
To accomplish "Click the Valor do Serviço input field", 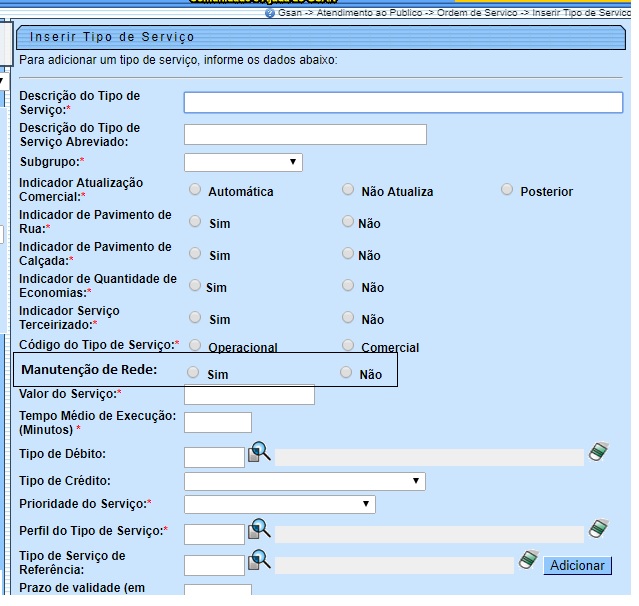I will (249, 395).
